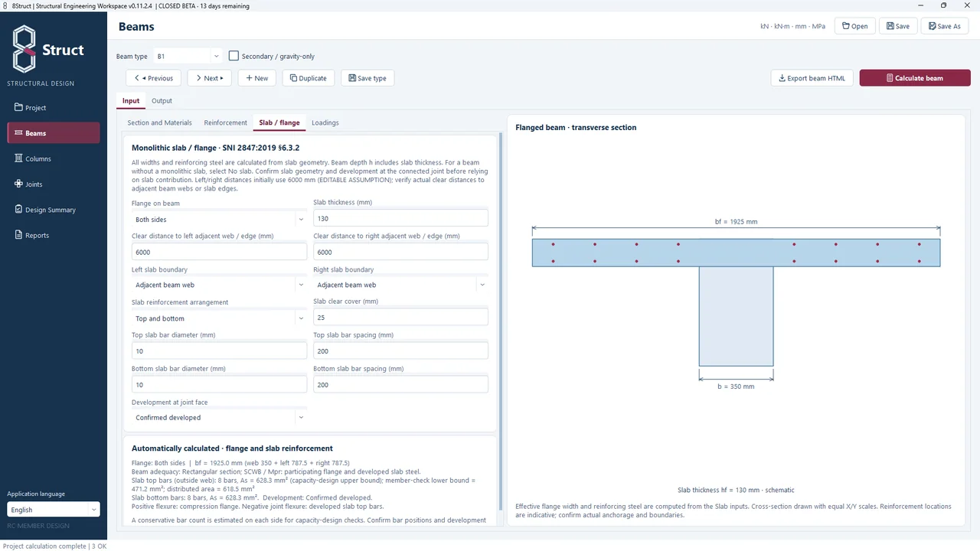
Task: Open Development at joint face dropdown
Action: 219,418
